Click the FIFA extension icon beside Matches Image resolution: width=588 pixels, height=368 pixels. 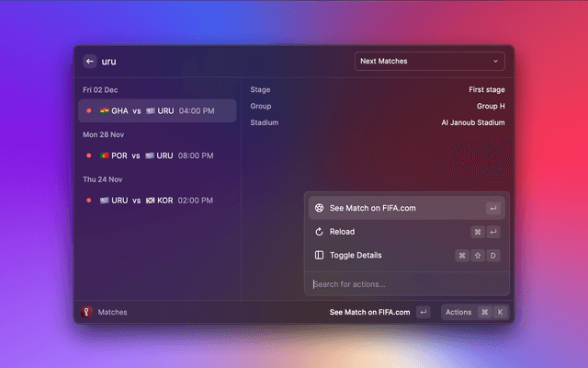[87, 312]
